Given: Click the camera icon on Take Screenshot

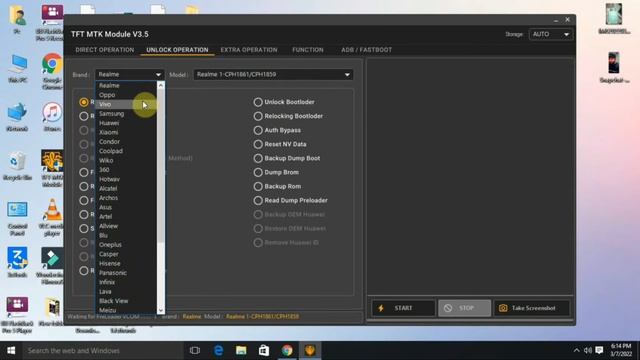Looking at the screenshot, I should click(503, 308).
